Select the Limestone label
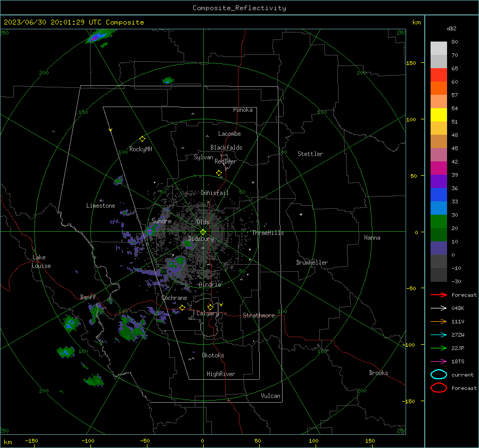The image size is (479, 448). click(101, 206)
